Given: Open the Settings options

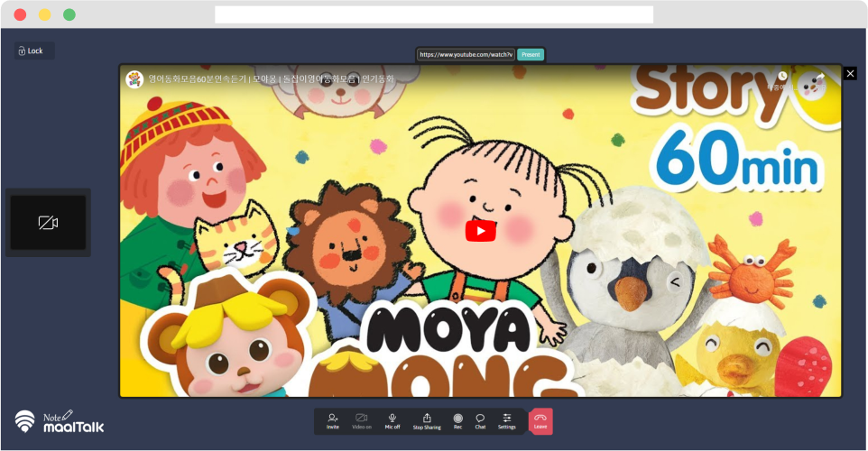Looking at the screenshot, I should pyautogui.click(x=507, y=420).
